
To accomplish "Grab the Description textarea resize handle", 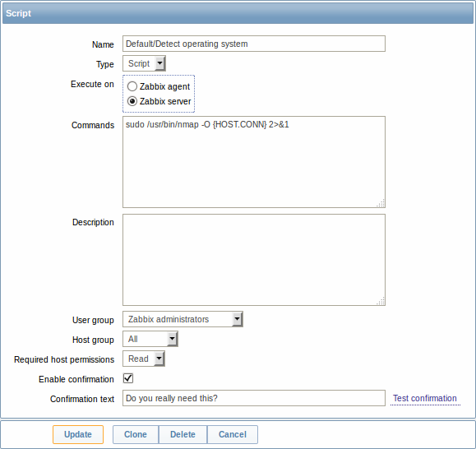I will 381,301.
